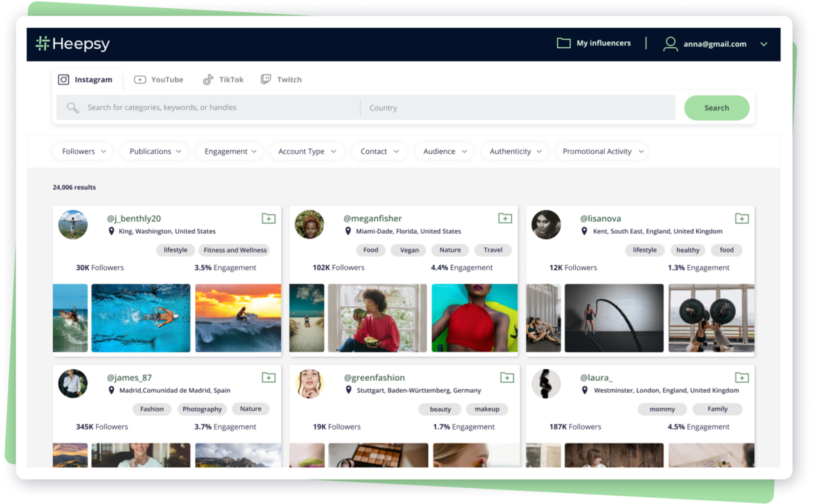Open @greenfashion profile avatar

[x=310, y=383]
